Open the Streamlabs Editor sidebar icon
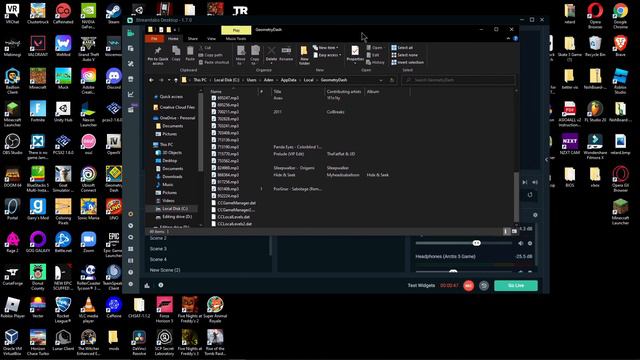The height and width of the screenshot is (360, 640). coord(131,33)
